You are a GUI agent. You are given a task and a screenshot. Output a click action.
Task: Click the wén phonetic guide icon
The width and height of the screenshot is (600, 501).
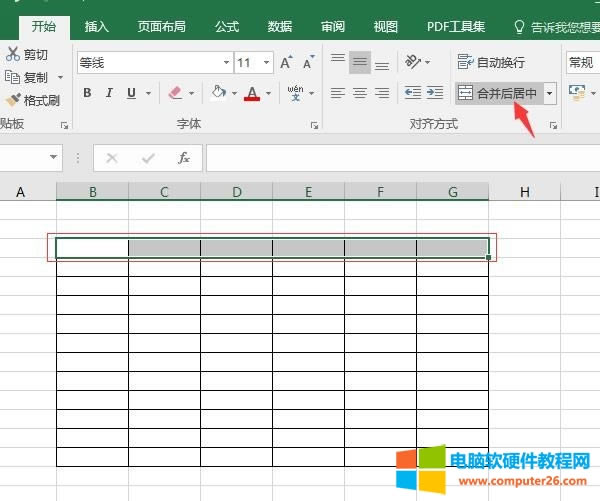point(296,93)
